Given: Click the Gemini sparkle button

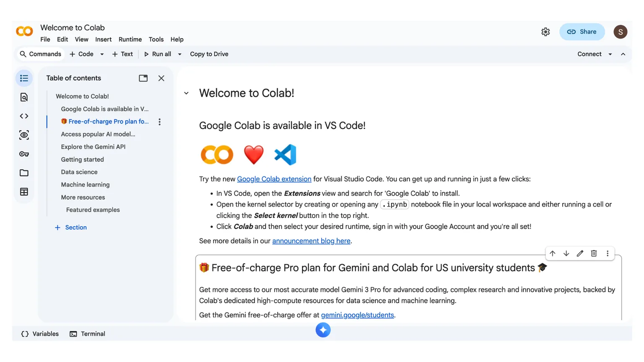Looking at the screenshot, I should click(x=323, y=330).
